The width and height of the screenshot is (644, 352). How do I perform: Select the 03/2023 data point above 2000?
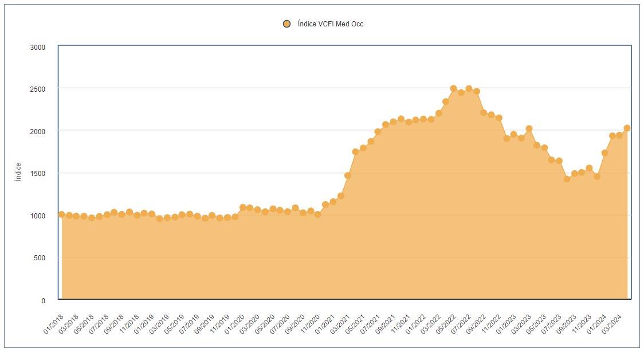[529, 128]
